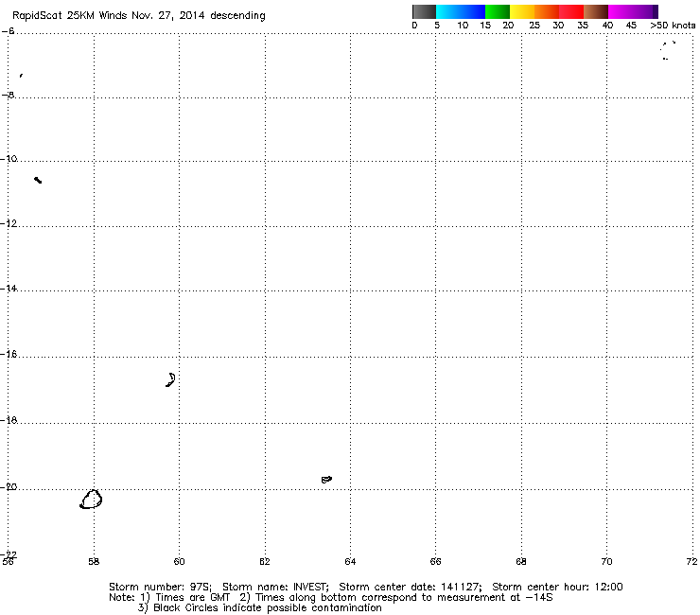700x615 pixels.
Task: Click 'Storm center date: 141127;' text
Action: pos(411,587)
